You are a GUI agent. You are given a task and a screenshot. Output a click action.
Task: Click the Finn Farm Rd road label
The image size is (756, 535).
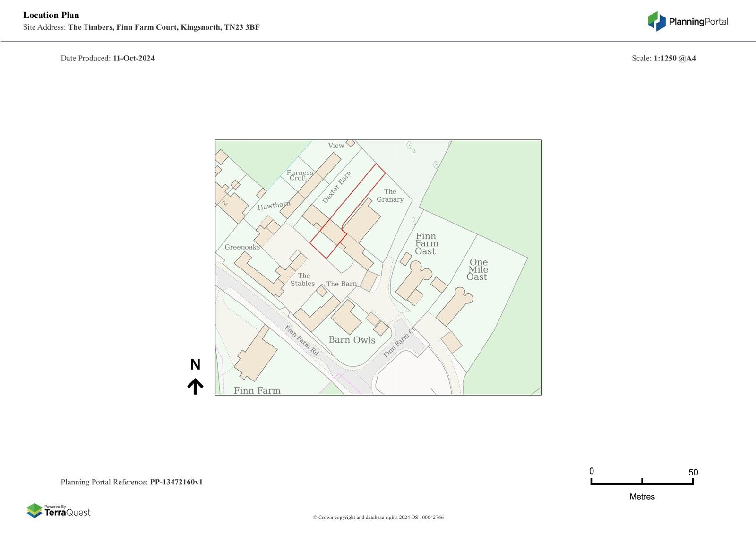point(301,341)
